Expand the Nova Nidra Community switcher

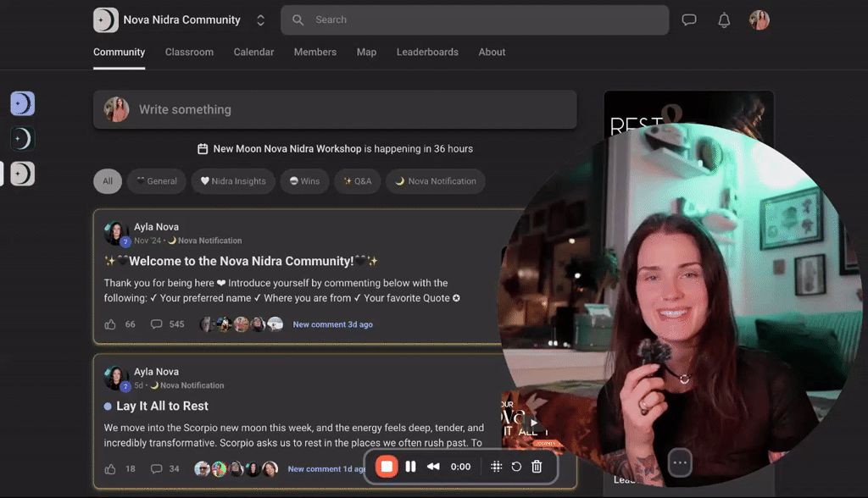pos(260,19)
